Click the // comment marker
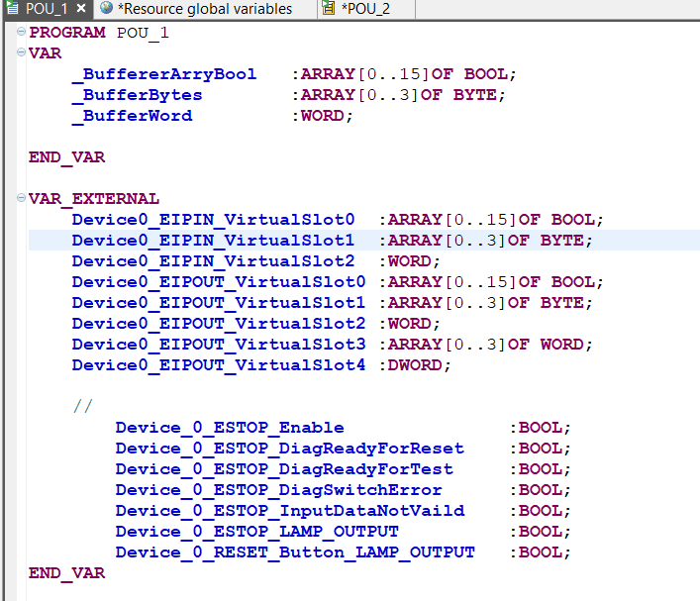 (x=83, y=406)
